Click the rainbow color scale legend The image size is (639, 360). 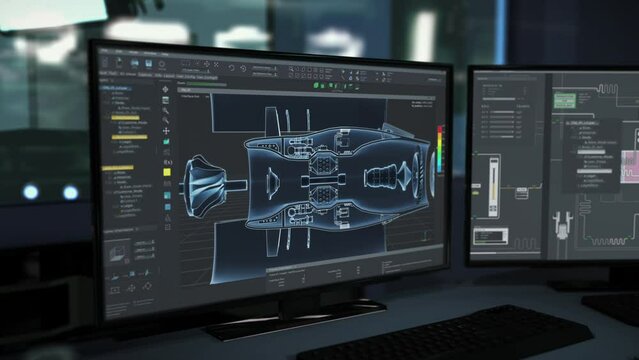tap(440, 150)
